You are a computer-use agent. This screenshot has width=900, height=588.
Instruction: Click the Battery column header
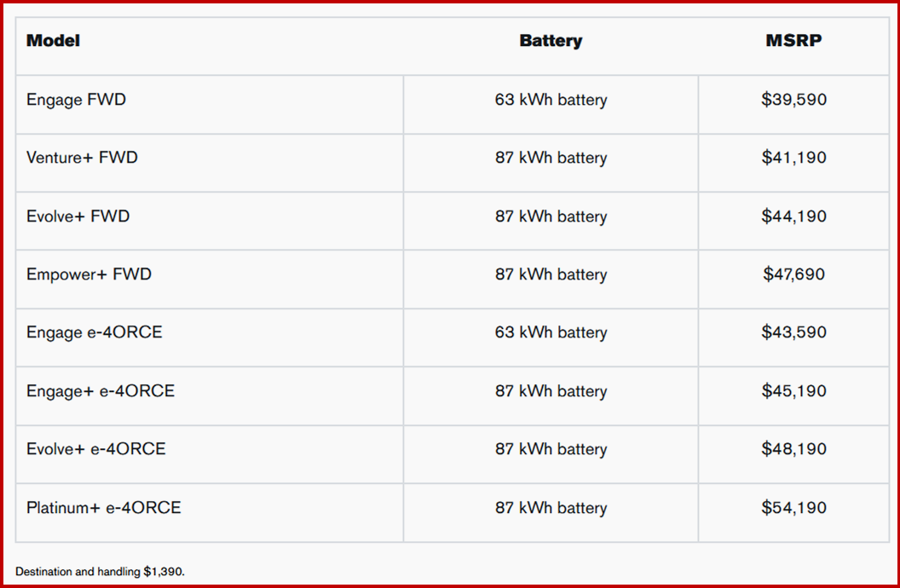point(551,40)
